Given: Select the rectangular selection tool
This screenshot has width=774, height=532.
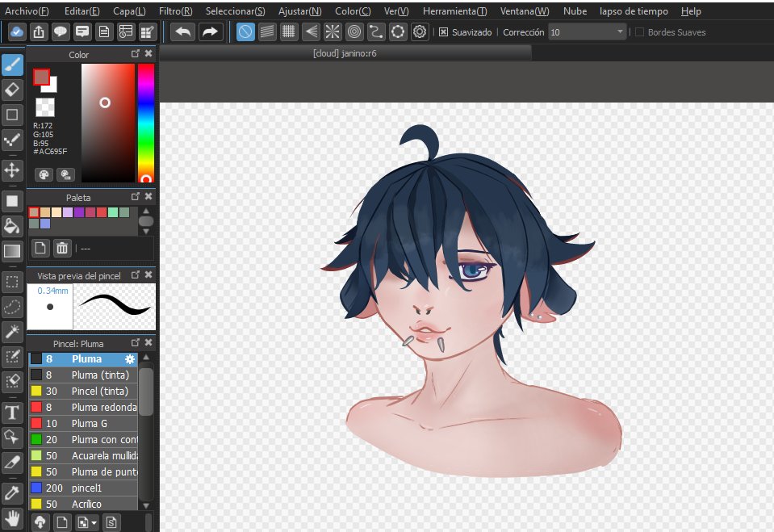Looking at the screenshot, I should (12, 282).
